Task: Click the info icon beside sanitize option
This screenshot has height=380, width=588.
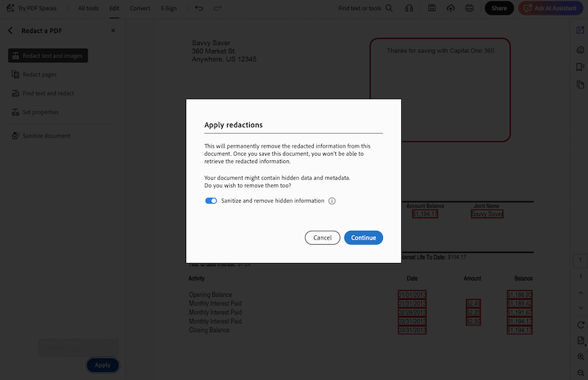Action: pos(332,201)
